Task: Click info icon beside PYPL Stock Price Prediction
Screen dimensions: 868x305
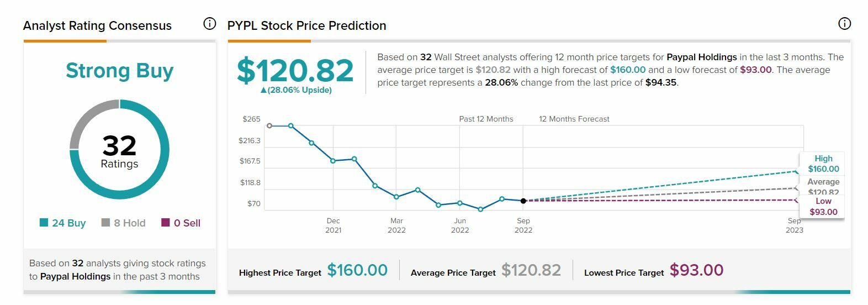Action: (x=844, y=24)
